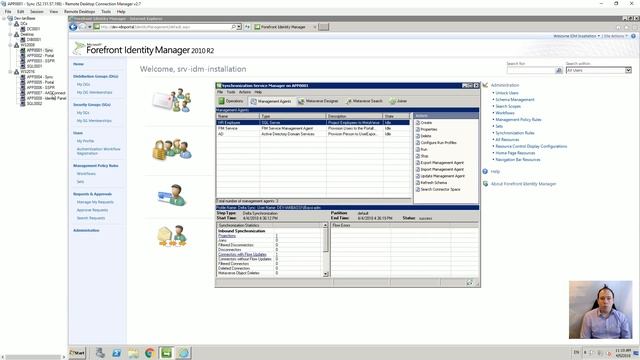Open the Remote Desktops menu

(79, 12)
